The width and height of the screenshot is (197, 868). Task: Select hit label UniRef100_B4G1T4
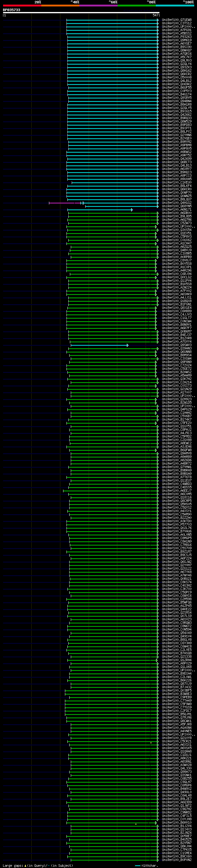[176, 94]
